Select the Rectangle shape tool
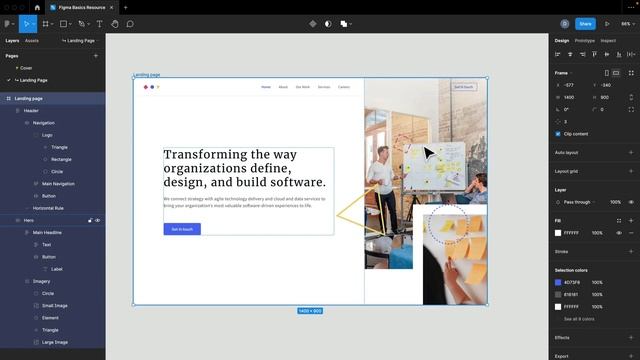 tap(63, 24)
